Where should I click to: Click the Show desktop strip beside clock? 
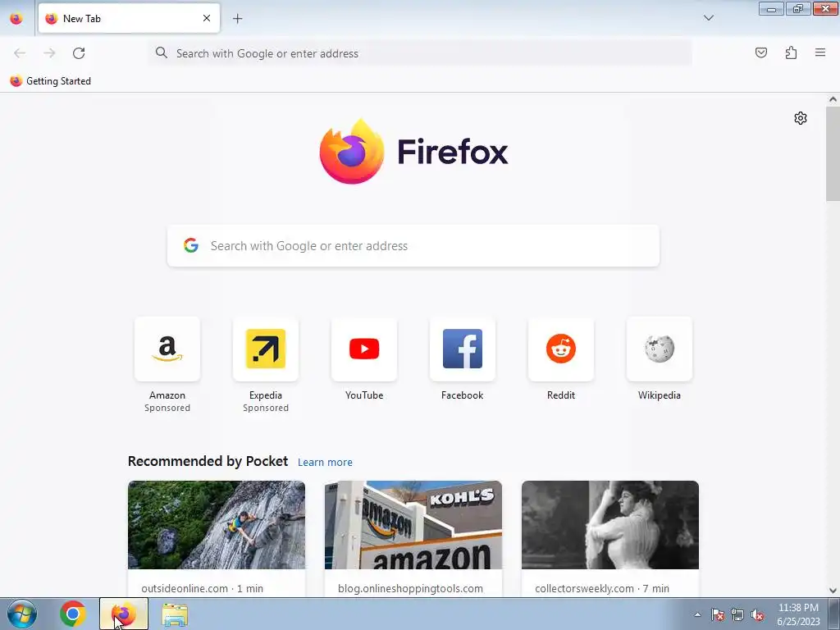[x=834, y=614]
